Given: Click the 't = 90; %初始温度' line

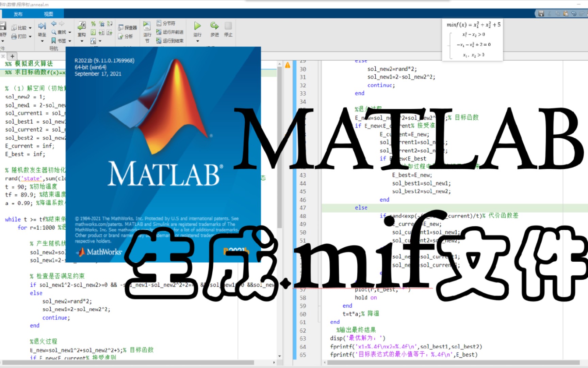Looking at the screenshot, I should tap(31, 186).
